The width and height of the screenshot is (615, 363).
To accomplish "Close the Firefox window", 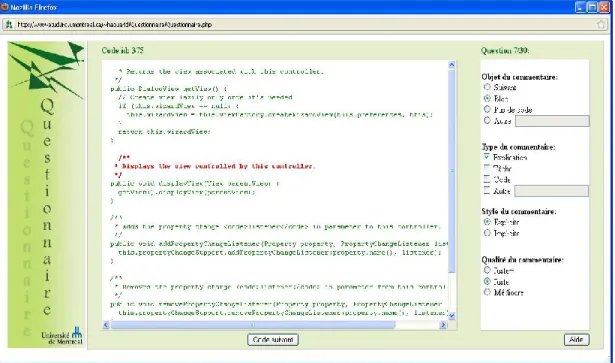I will click(604, 7).
